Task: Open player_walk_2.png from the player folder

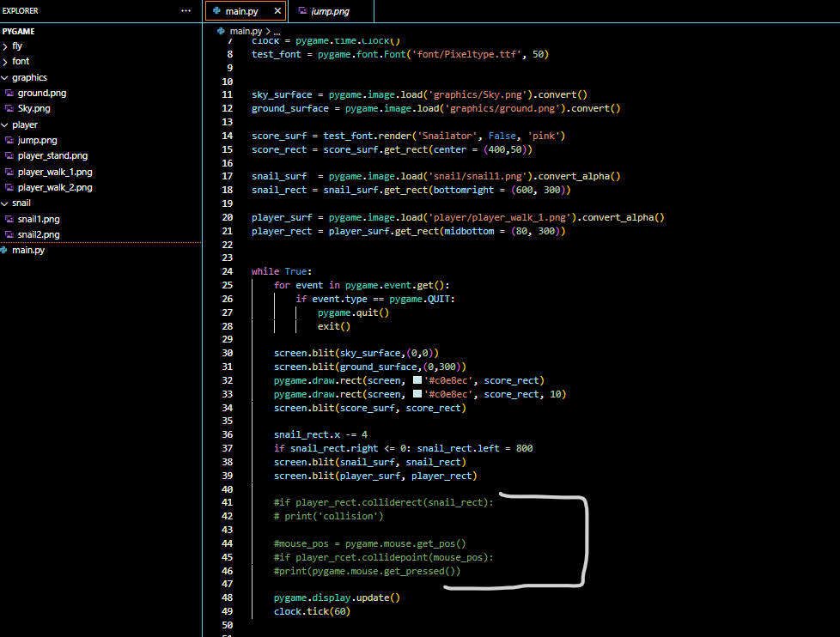Action: click(55, 187)
